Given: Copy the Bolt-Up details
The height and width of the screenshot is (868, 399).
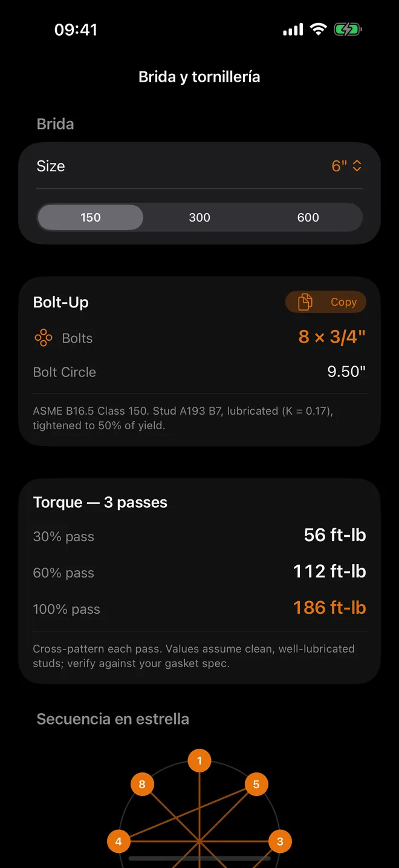Looking at the screenshot, I should click(x=326, y=302).
